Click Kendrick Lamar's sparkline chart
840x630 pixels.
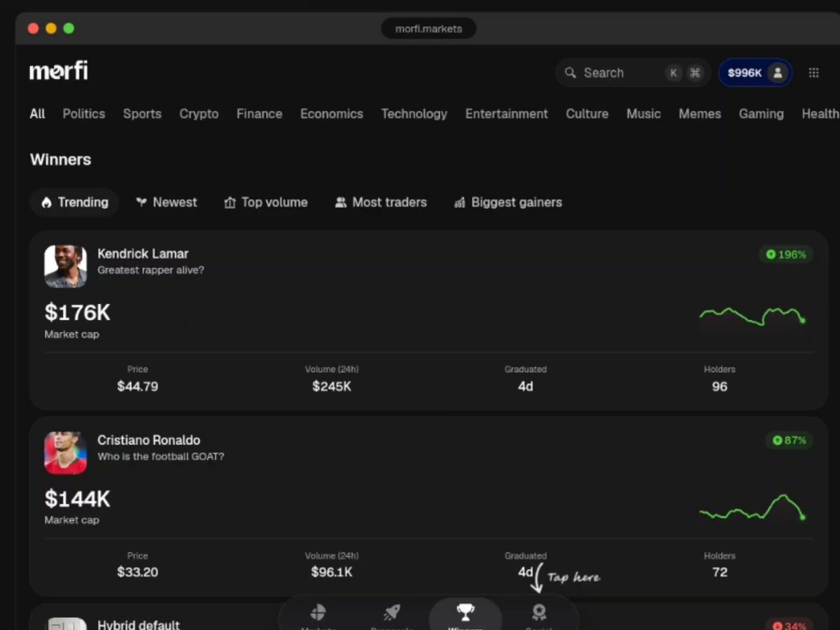click(x=753, y=316)
